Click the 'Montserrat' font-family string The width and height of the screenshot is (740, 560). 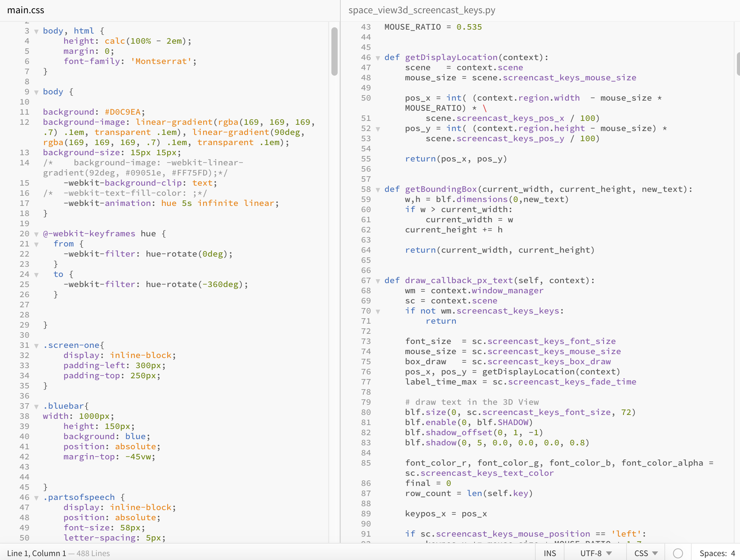tap(161, 61)
